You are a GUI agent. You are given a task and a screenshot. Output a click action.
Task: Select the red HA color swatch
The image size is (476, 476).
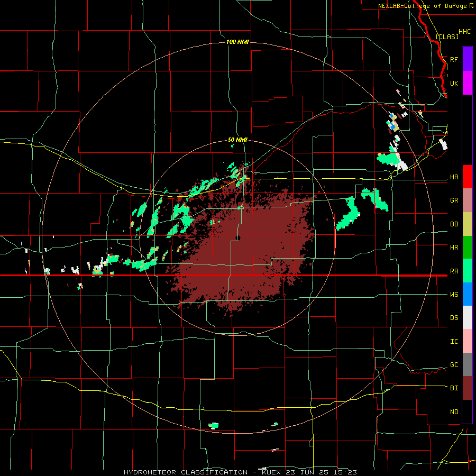coord(467,177)
